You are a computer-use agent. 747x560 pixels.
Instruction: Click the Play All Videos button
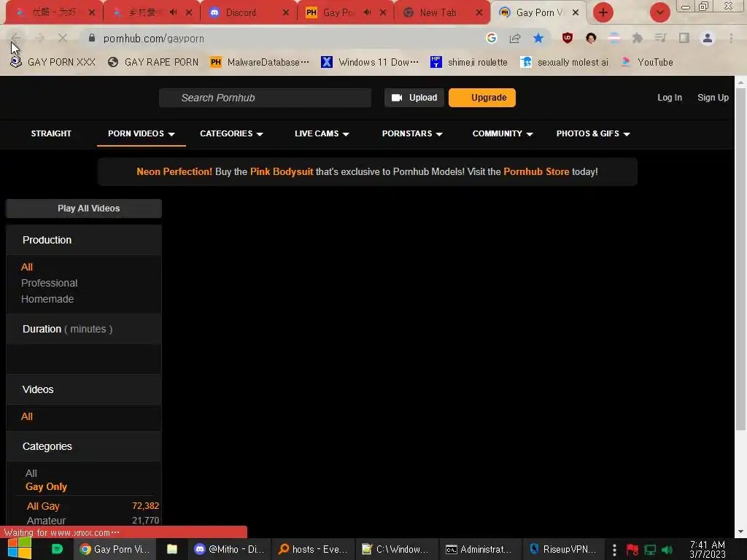tap(84, 209)
